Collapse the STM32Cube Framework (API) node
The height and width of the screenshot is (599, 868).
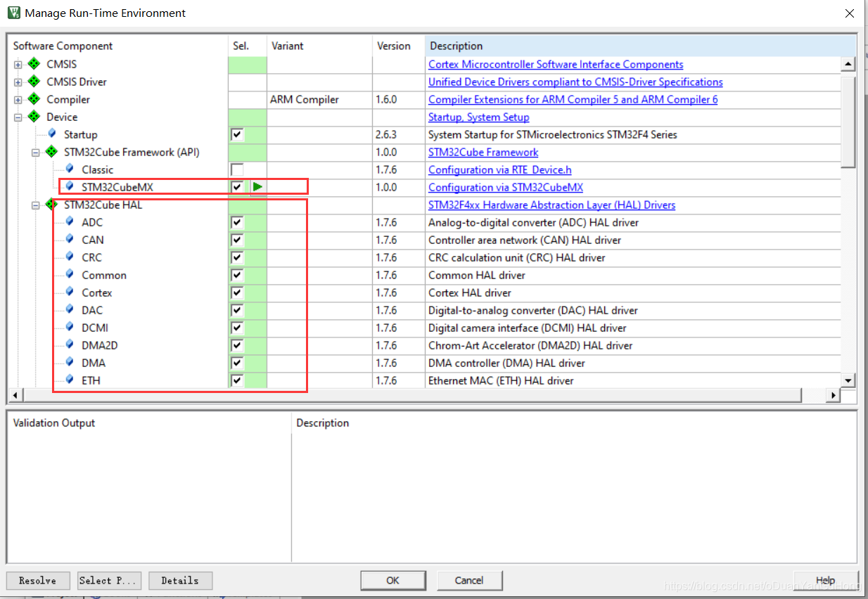pyautogui.click(x=35, y=153)
